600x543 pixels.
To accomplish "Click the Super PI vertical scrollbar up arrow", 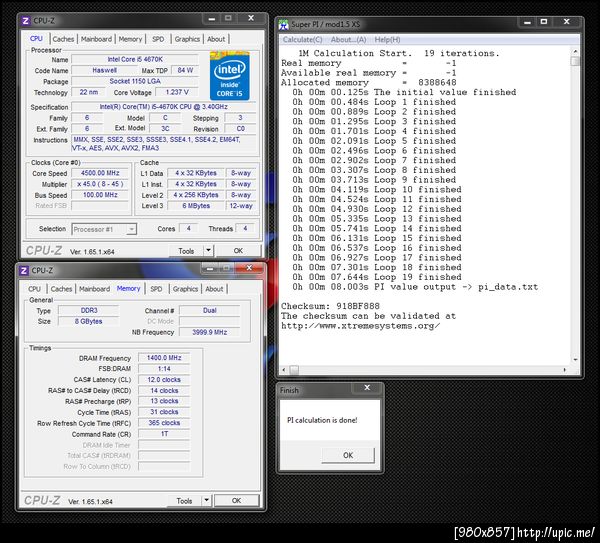I will pos(575,51).
